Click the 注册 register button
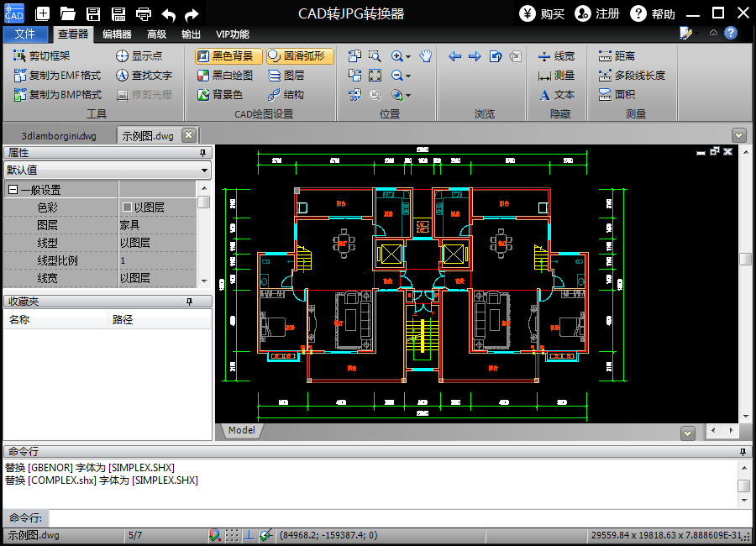The image size is (756, 546). 597,13
